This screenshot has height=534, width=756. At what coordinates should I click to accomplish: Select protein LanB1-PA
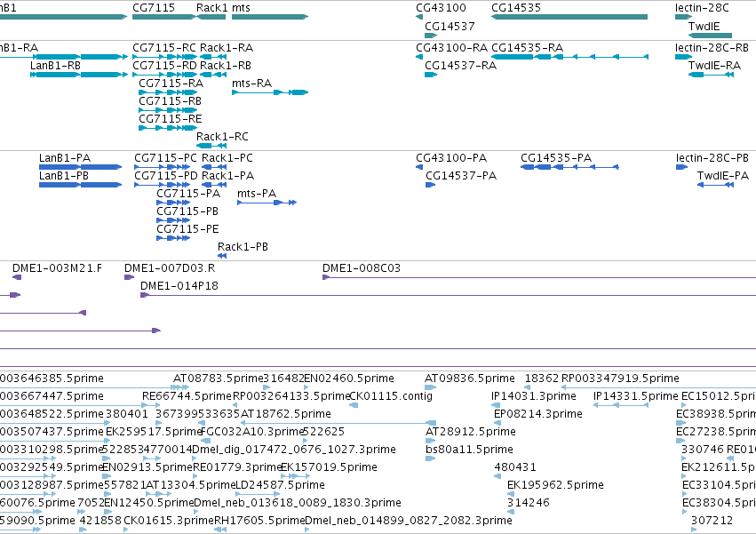coord(65,158)
